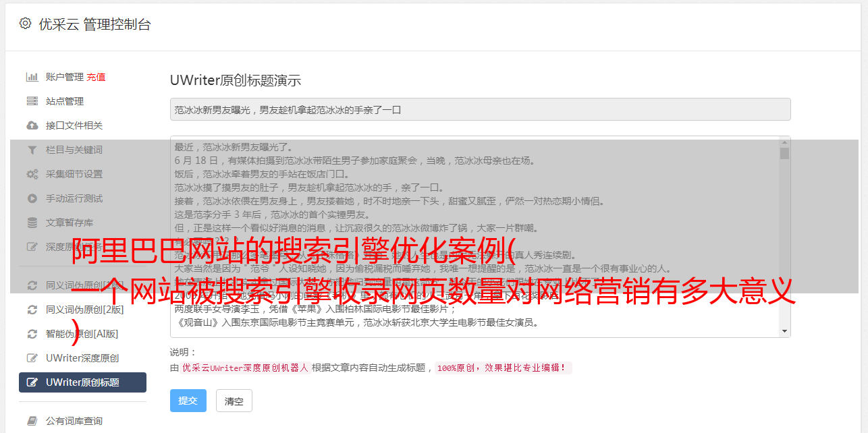Click the textarea scrollbar down arrow
Screen dimensions: 868x433
click(x=784, y=331)
